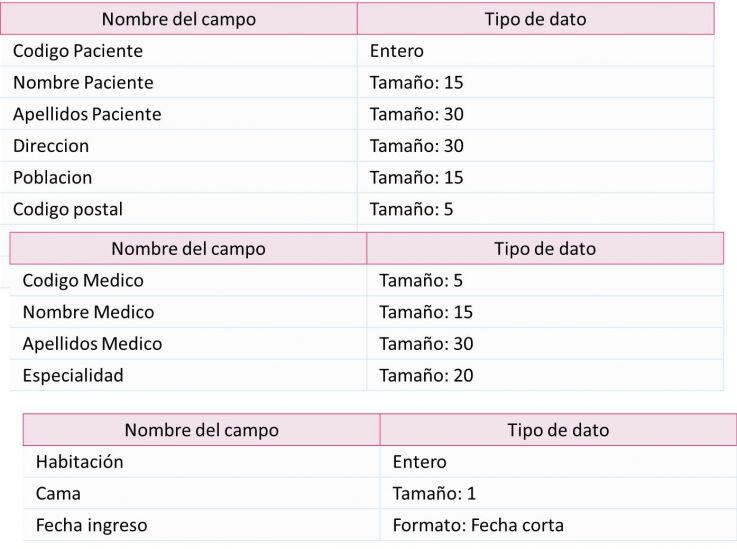The width and height of the screenshot is (737, 549).
Task: Click Tamaño: 30 next to Apellidos Paciente
Action: (x=536, y=114)
